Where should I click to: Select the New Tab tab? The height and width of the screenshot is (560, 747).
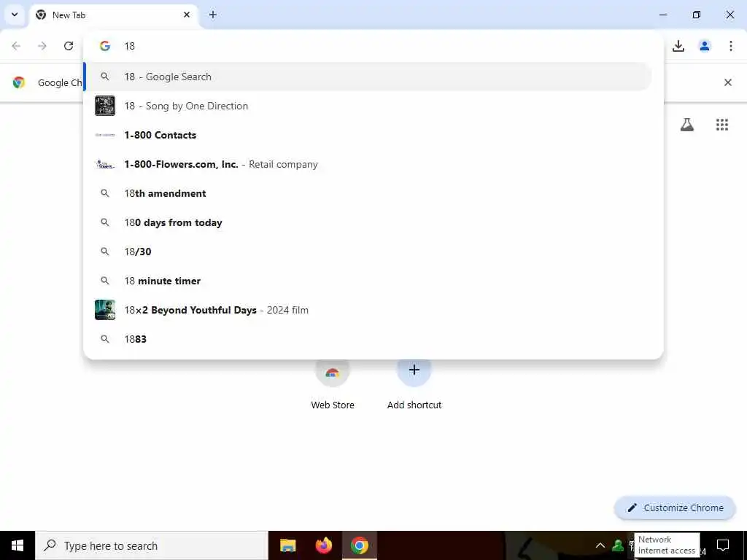point(115,15)
